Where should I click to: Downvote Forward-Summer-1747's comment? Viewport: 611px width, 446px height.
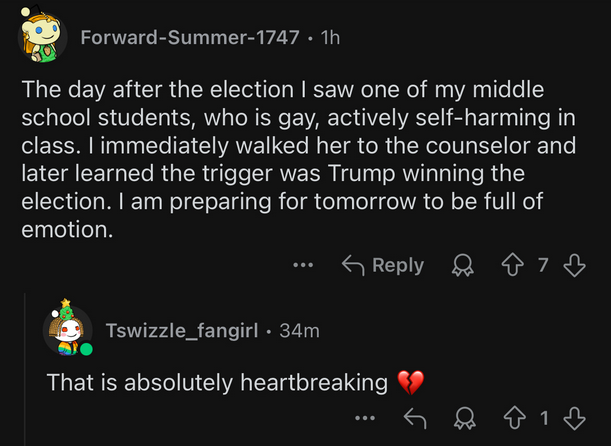(573, 265)
